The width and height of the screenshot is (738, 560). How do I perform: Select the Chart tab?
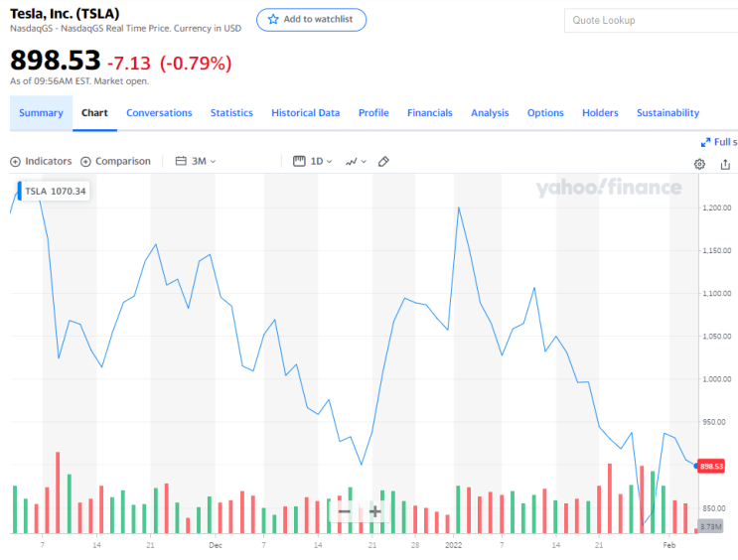tap(94, 113)
